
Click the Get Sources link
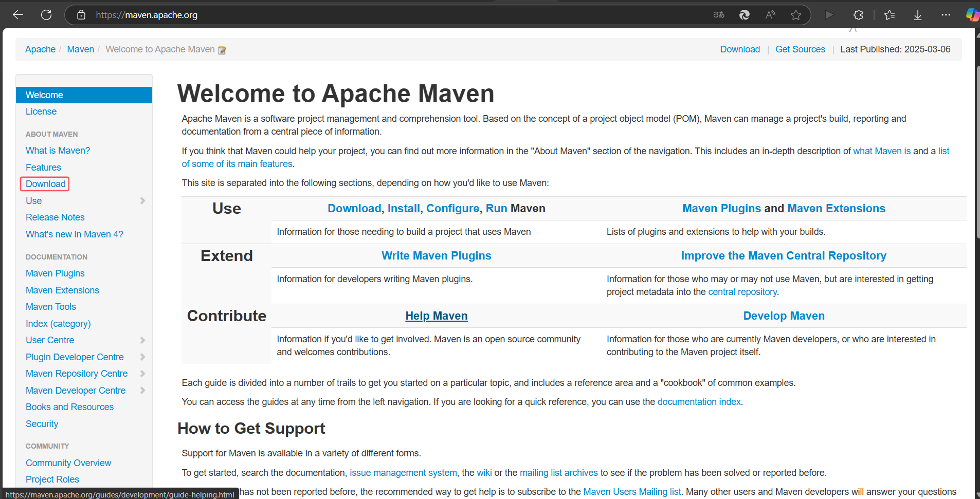coord(800,49)
